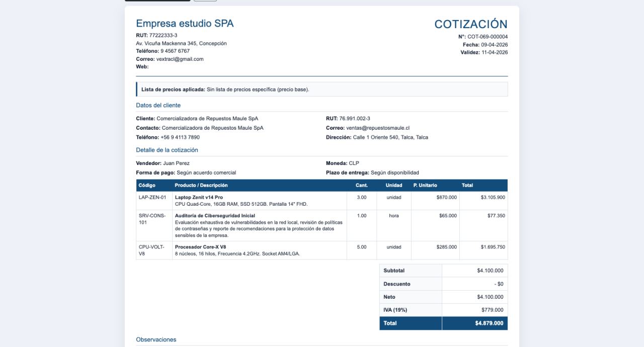Click the unit price $65.000
The height and width of the screenshot is (347, 644).
tap(448, 216)
